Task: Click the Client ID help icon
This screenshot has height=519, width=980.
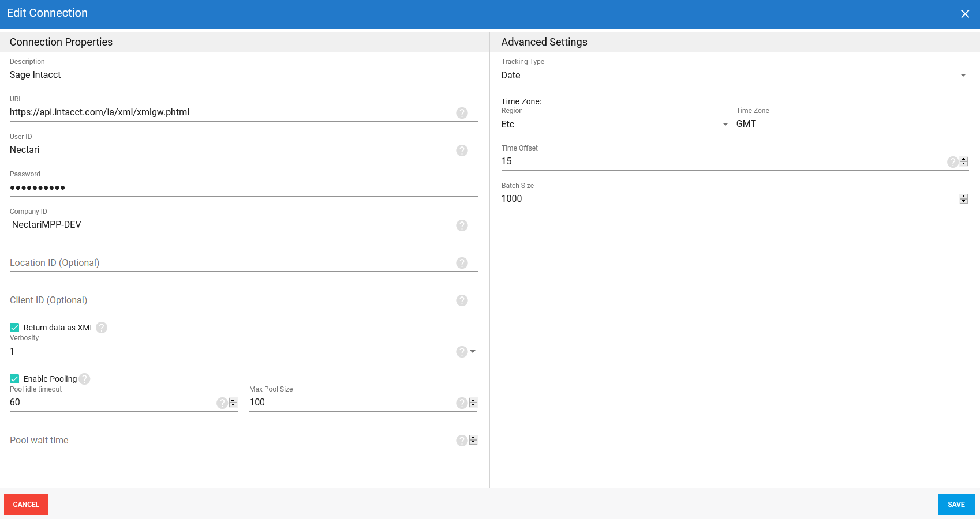Action: click(462, 300)
